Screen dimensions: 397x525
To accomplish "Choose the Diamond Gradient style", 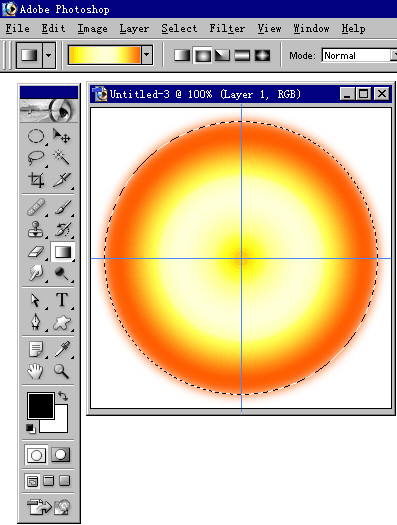I will pos(262,56).
